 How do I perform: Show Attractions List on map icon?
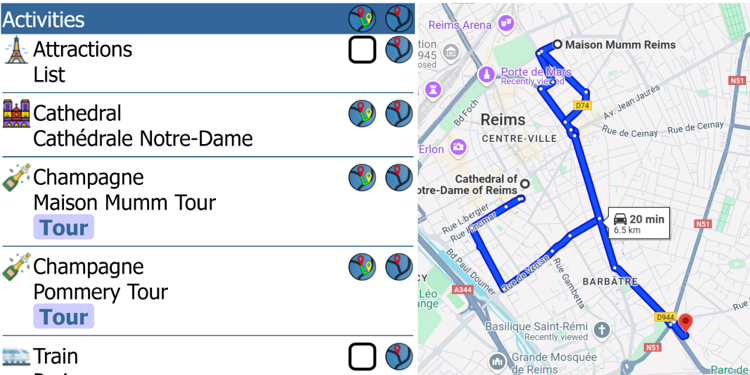pos(399,50)
